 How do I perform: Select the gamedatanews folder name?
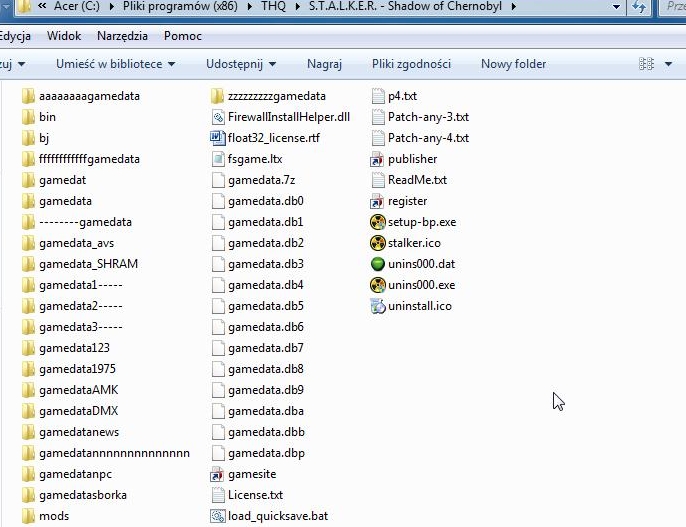click(x=79, y=432)
